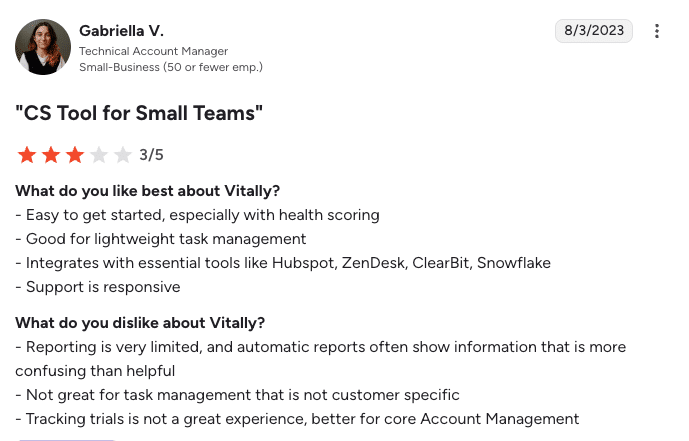This screenshot has width=689, height=441.
Task: Click the Technical Account Manager job title
Action: point(153,51)
